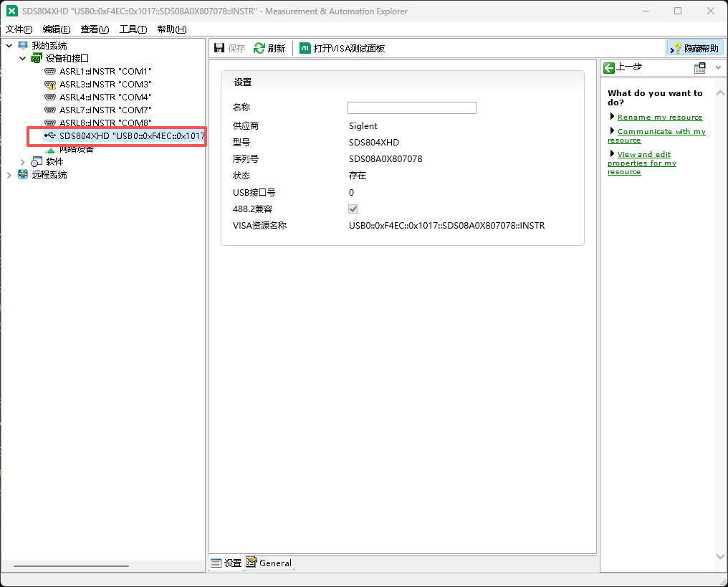Click the My System computer icon
The image size is (728, 587).
[x=23, y=45]
